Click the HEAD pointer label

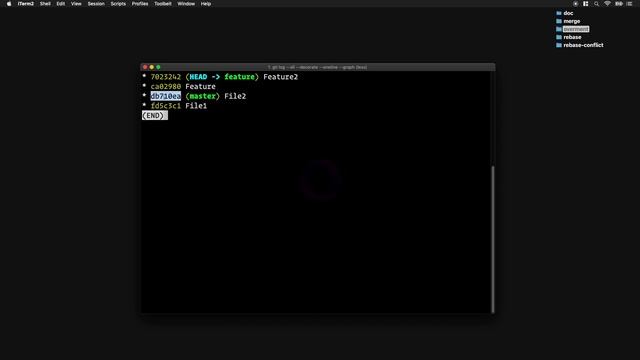coord(198,77)
